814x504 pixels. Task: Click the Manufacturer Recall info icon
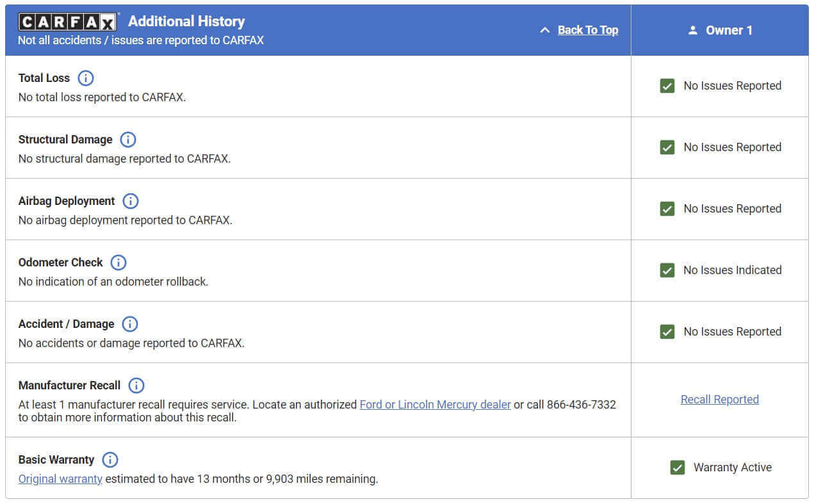pos(136,386)
